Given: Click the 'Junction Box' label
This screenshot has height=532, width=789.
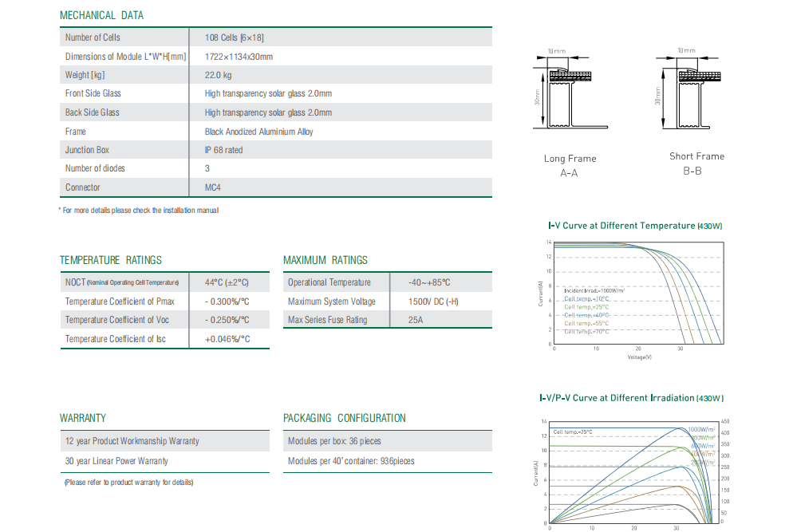Looking at the screenshot, I should [87, 150].
